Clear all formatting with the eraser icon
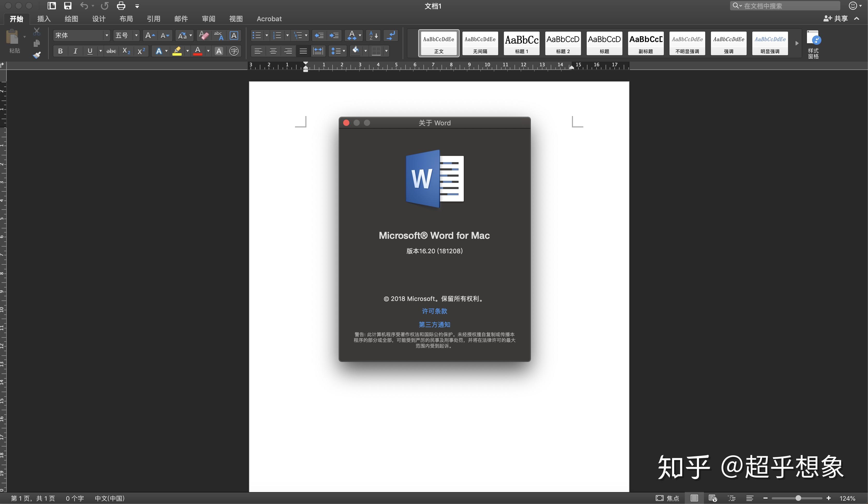Image resolution: width=868 pixels, height=504 pixels. (204, 35)
